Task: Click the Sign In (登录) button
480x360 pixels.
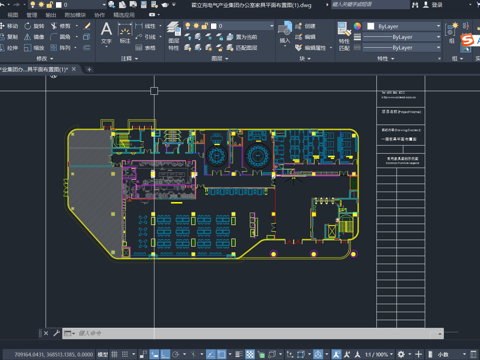Action: [433, 5]
